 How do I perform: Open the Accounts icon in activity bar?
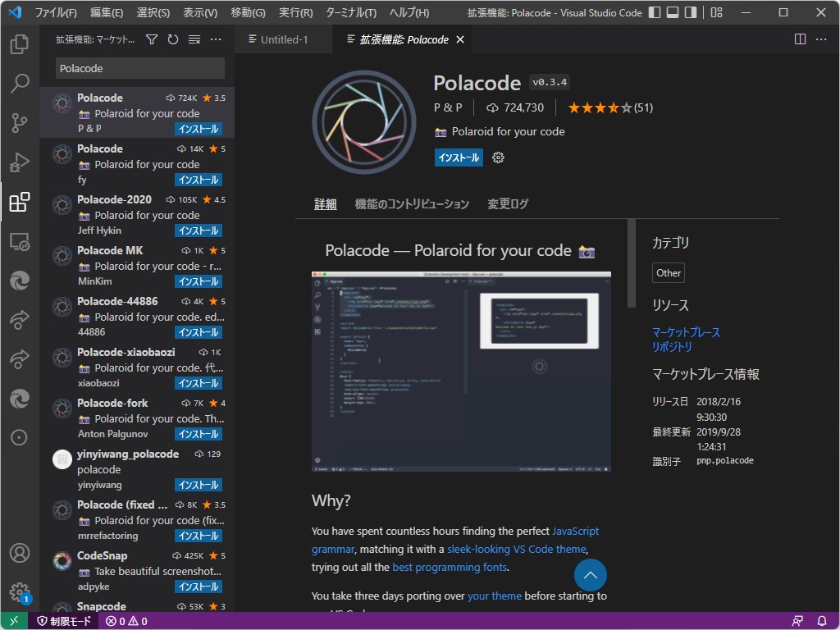coord(20,553)
